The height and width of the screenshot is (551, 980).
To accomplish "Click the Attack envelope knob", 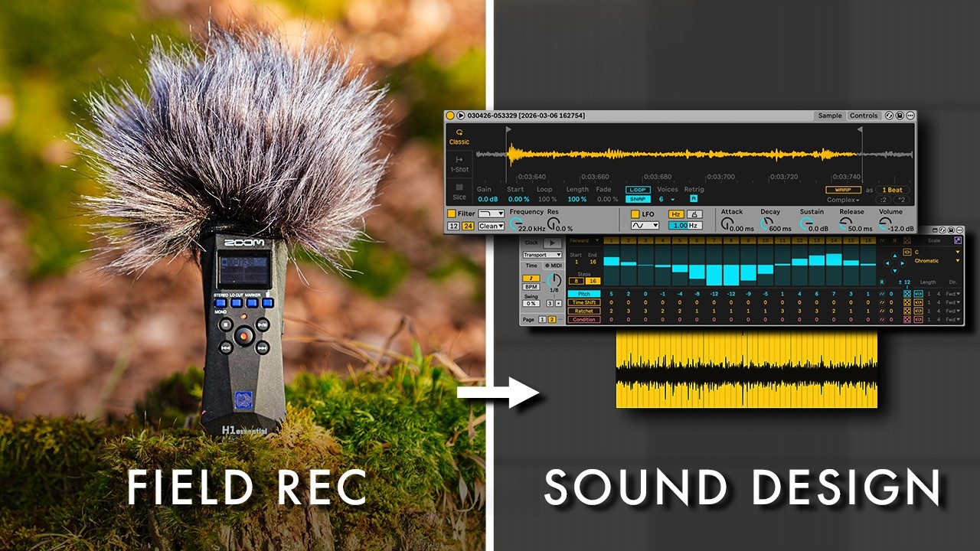I will [726, 223].
